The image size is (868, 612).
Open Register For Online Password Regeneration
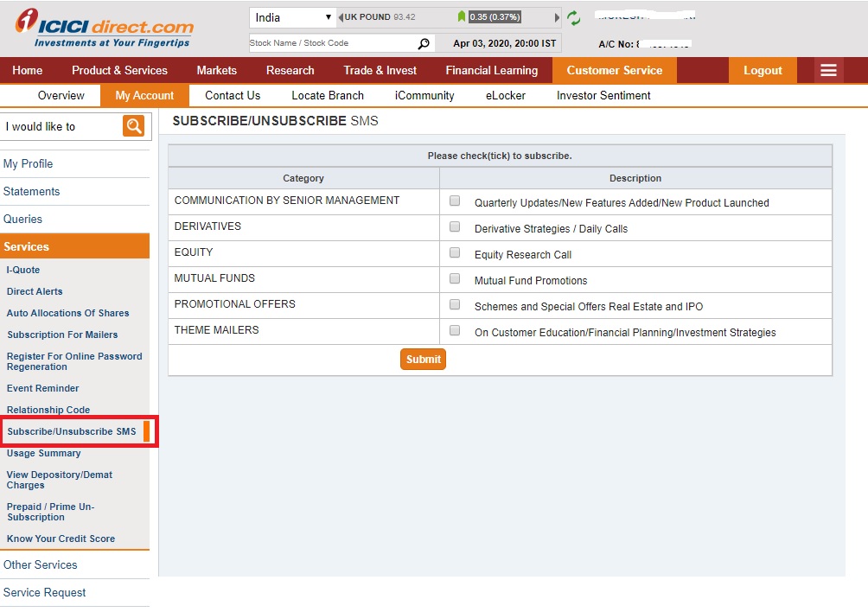point(74,361)
